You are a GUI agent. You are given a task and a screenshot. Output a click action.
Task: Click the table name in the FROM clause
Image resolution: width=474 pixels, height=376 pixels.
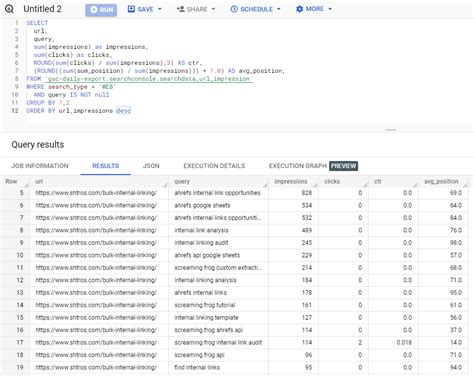[x=149, y=79]
